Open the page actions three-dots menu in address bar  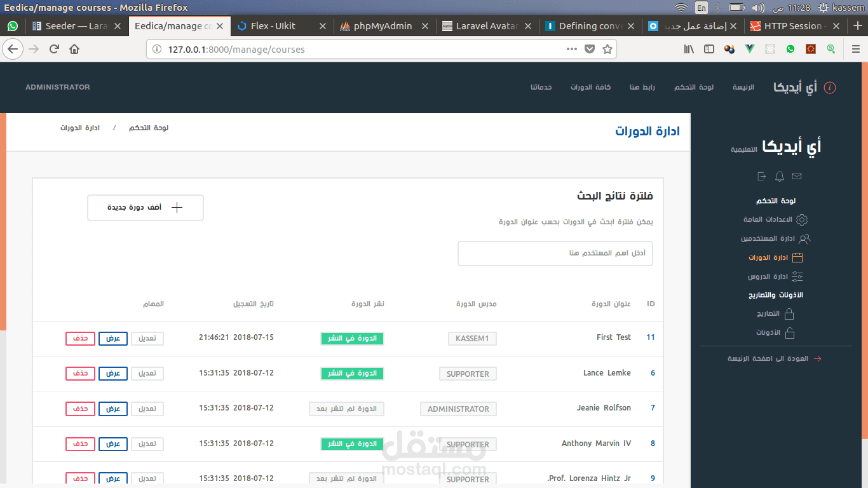[x=572, y=49]
